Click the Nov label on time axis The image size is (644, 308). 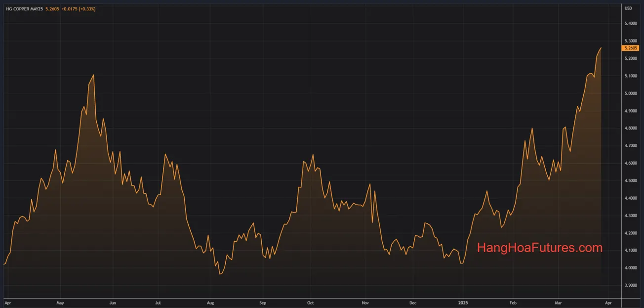(x=365, y=303)
